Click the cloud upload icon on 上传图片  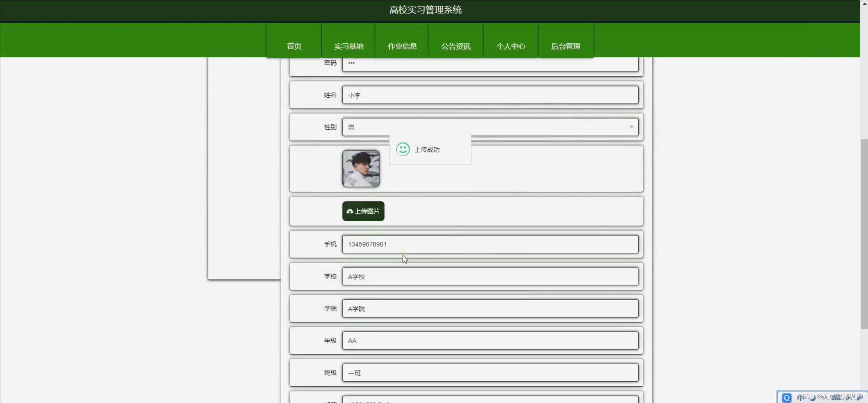(x=350, y=211)
